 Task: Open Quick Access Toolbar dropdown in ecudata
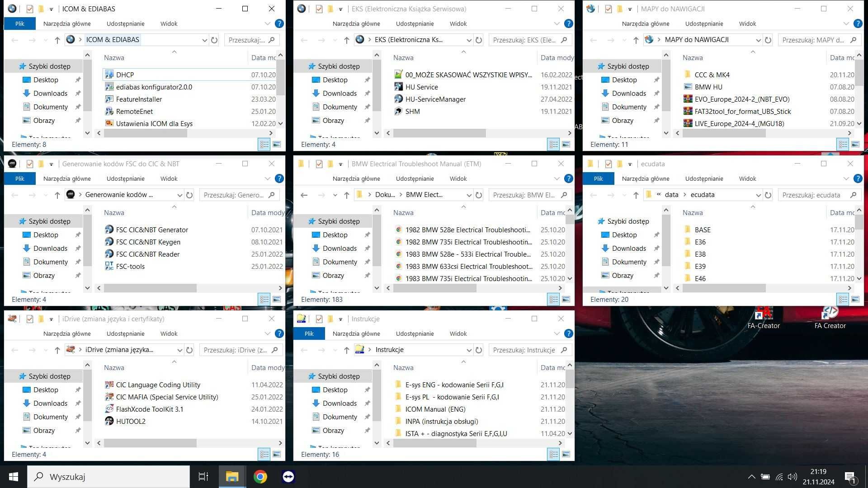[630, 164]
